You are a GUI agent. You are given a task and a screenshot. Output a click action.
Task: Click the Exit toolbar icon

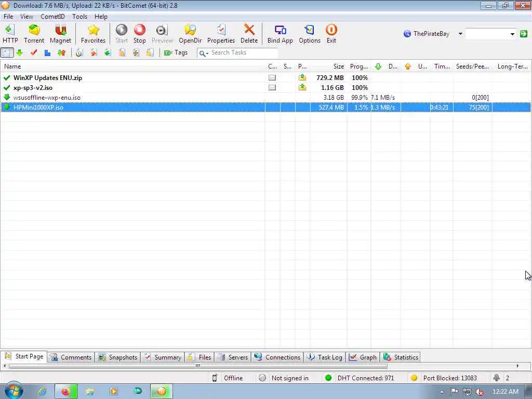click(331, 34)
